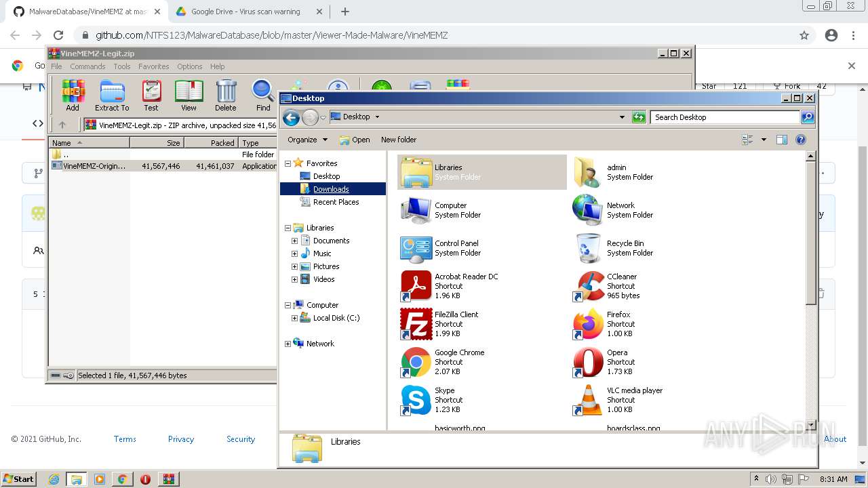Image resolution: width=868 pixels, height=488 pixels.
Task: Show the preview pane in Explorer
Action: click(781, 140)
